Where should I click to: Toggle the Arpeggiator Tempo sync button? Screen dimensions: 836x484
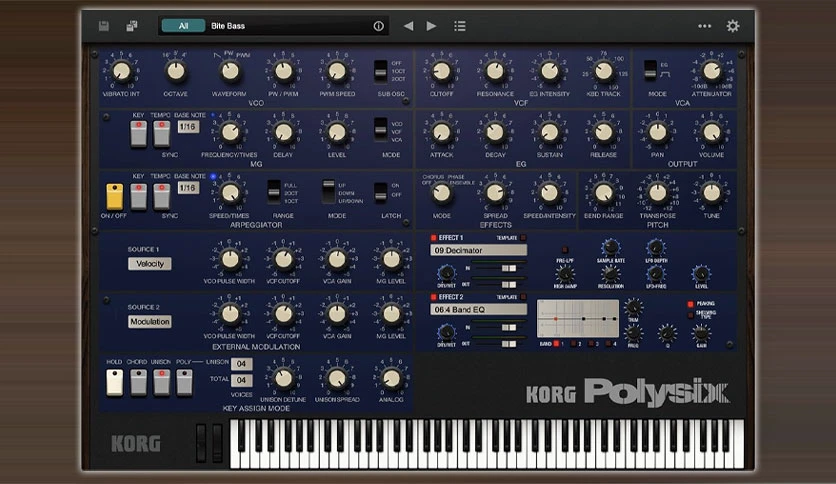tap(162, 196)
